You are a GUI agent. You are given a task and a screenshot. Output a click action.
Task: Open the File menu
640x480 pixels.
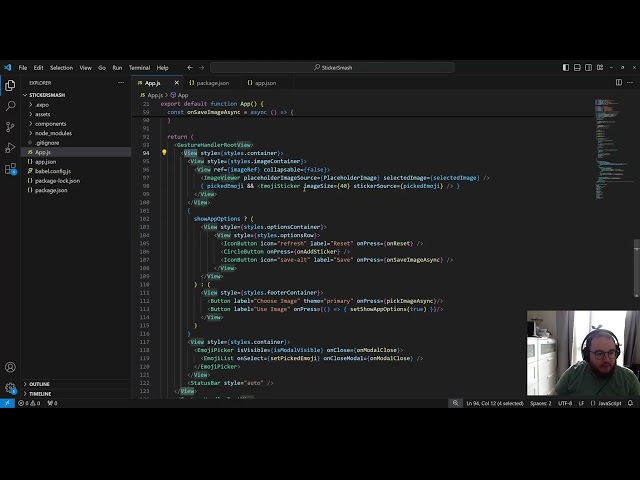click(x=23, y=68)
